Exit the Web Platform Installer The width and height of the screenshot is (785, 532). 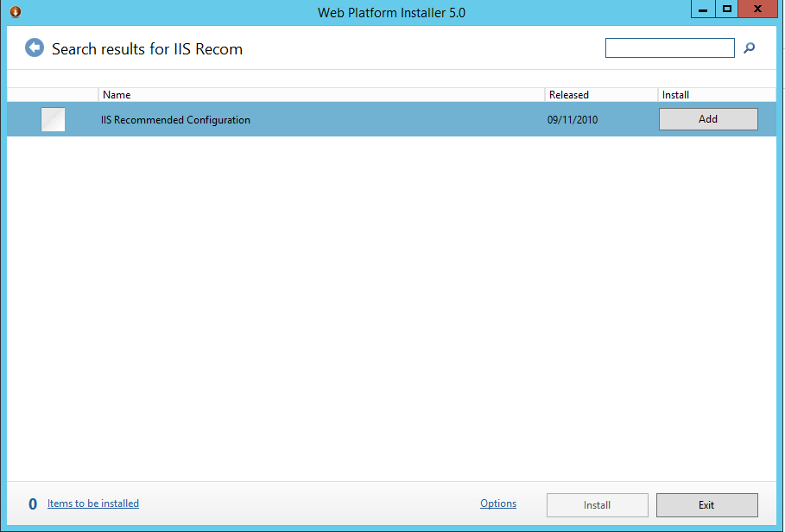click(706, 505)
